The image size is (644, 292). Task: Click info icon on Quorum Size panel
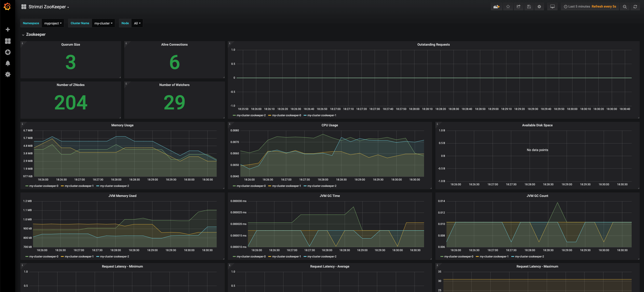click(22, 43)
